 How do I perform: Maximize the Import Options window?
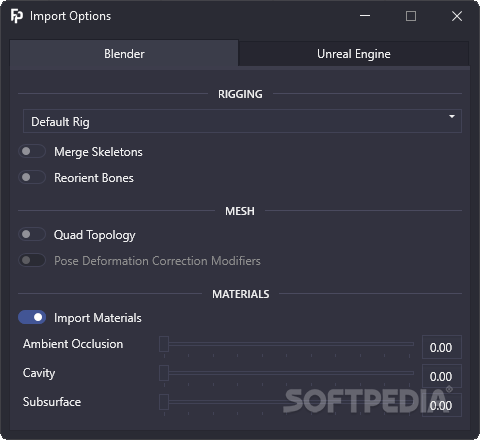click(411, 16)
